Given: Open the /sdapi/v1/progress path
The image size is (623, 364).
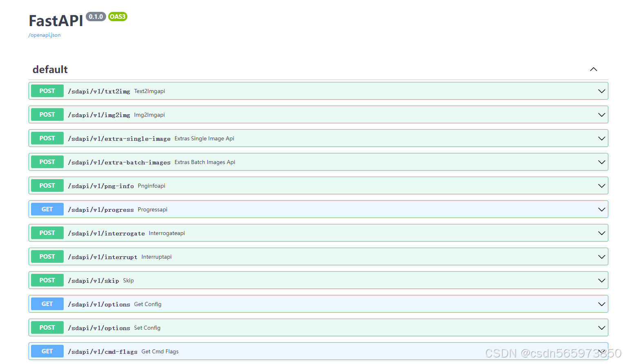Looking at the screenshot, I should [101, 210].
